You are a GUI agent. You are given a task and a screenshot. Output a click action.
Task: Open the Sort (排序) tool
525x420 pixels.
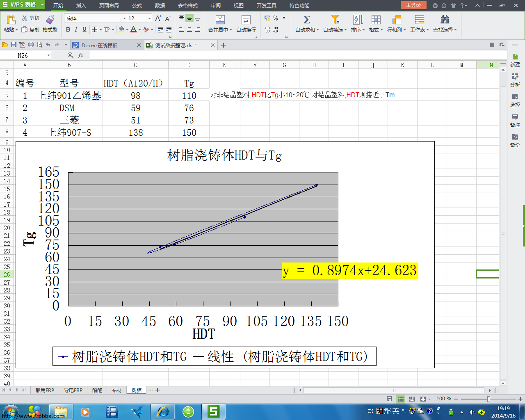point(355,21)
